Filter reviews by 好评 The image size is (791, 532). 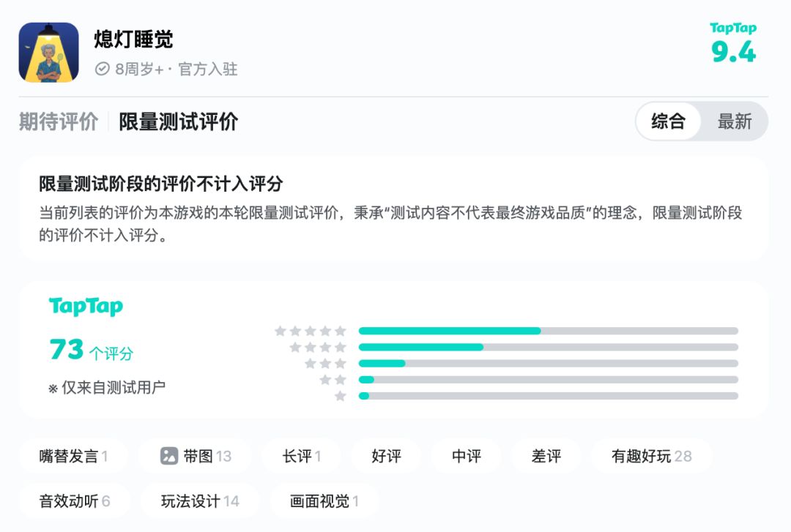386,457
